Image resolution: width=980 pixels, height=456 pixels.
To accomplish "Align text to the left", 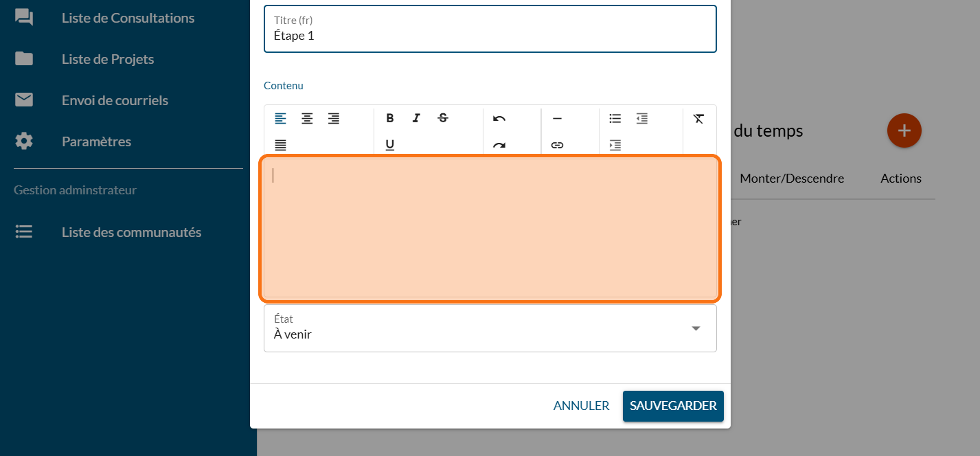I will [x=280, y=118].
